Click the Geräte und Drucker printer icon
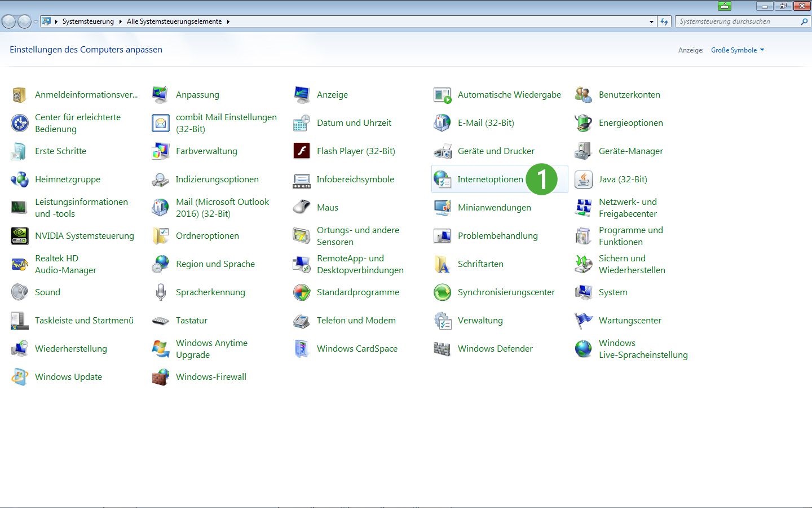 pyautogui.click(x=443, y=151)
